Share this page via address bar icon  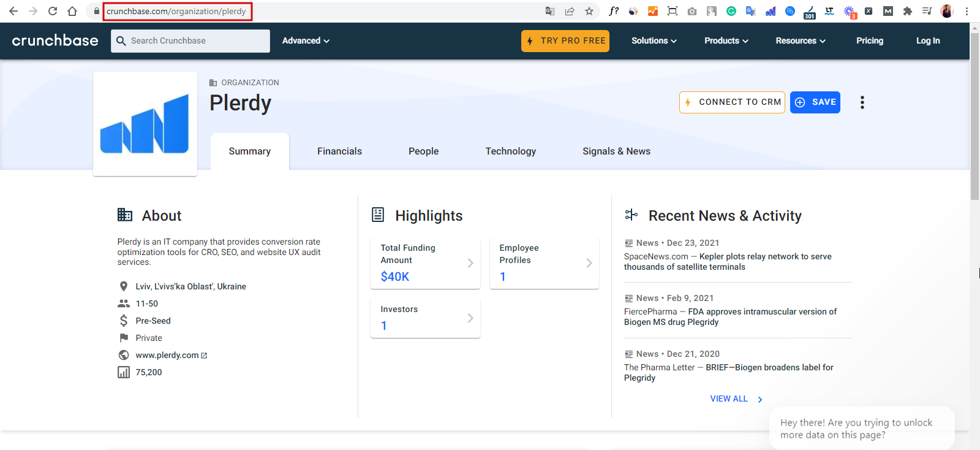pos(570,11)
